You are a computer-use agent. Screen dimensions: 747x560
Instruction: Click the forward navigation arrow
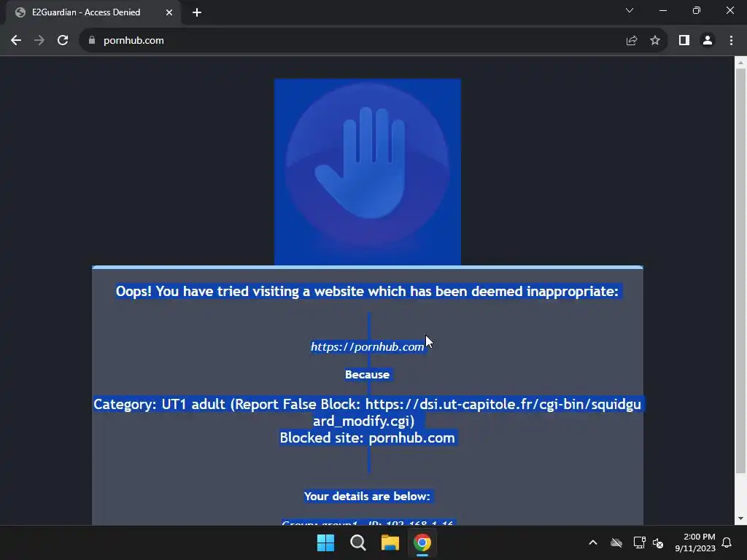[x=39, y=41]
